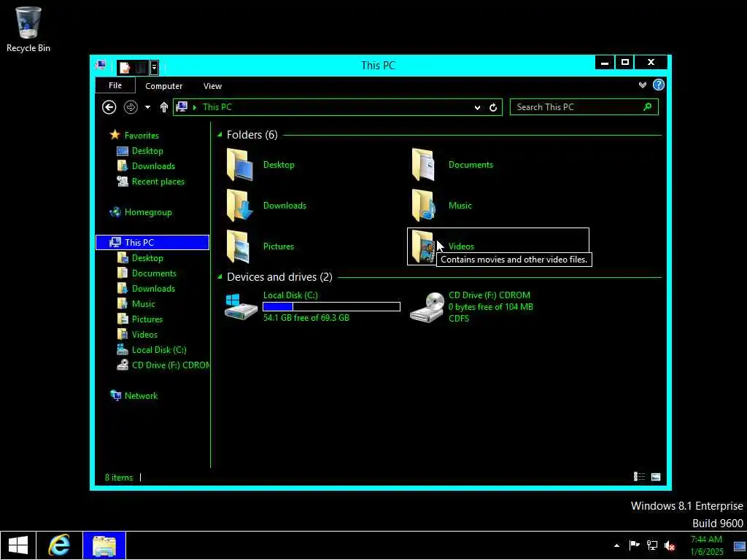This screenshot has height=560, width=747.
Task: Collapse the Folders (6) group
Action: coord(220,135)
